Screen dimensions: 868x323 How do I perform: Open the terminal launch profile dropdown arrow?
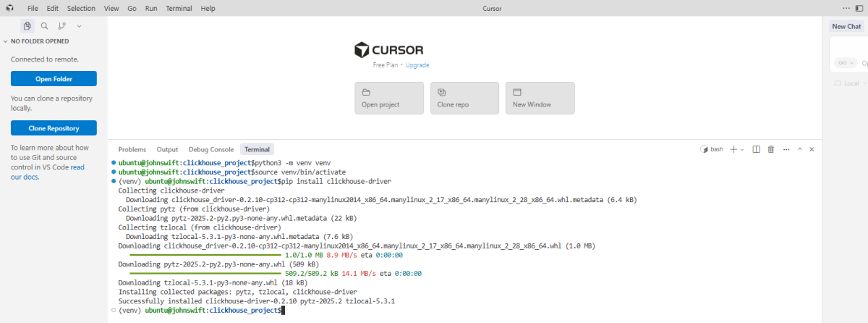coord(742,149)
